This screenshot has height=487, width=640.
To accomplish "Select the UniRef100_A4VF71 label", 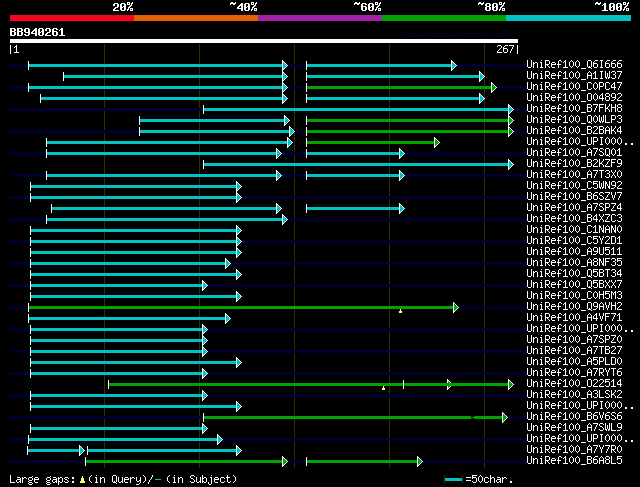I will tap(574, 318).
